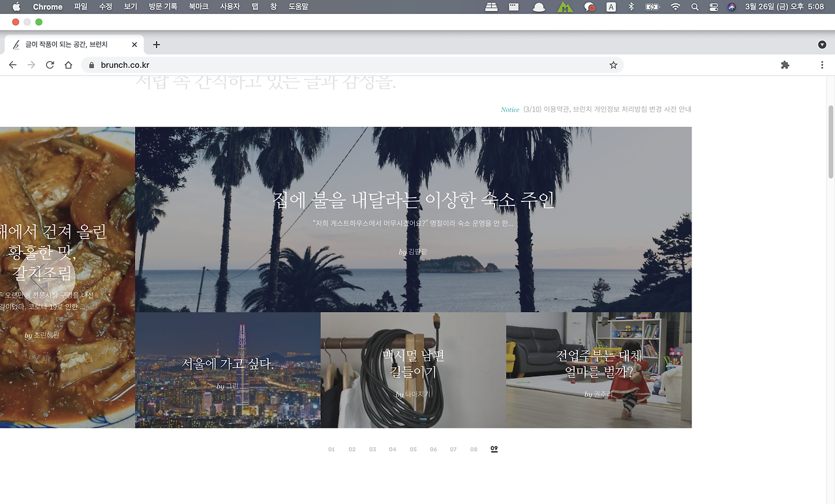The width and height of the screenshot is (835, 504).
Task: Expand the tab search dropdown arrow
Action: (822, 45)
